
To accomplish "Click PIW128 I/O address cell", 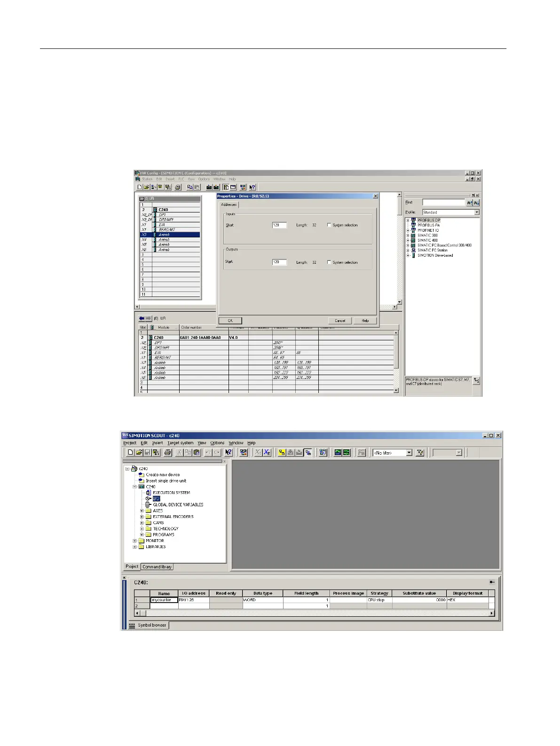I will tap(194, 600).
